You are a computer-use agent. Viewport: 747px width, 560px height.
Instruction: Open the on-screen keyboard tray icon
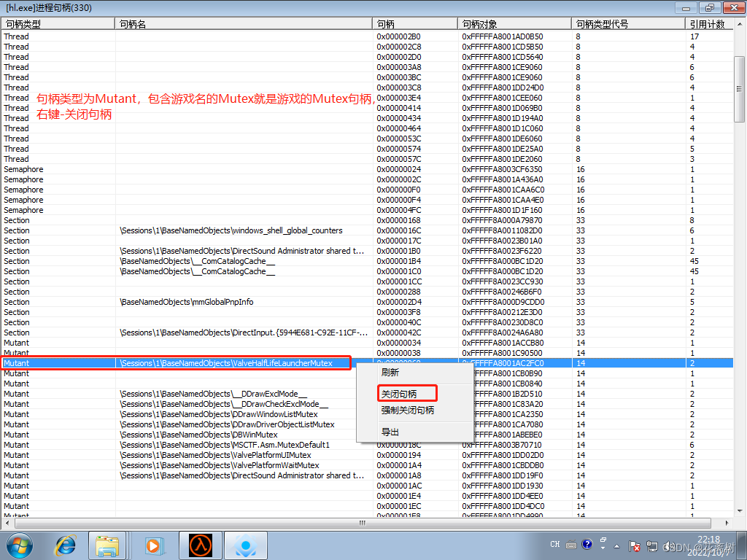point(571,545)
